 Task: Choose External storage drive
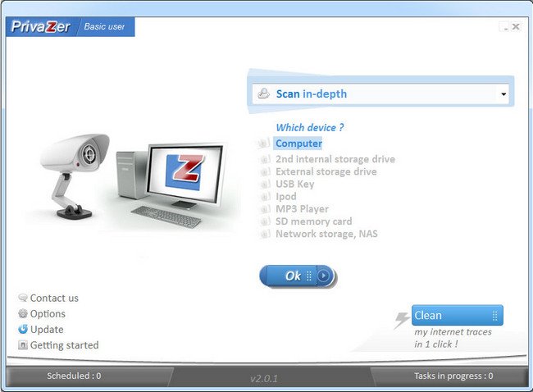click(x=326, y=171)
